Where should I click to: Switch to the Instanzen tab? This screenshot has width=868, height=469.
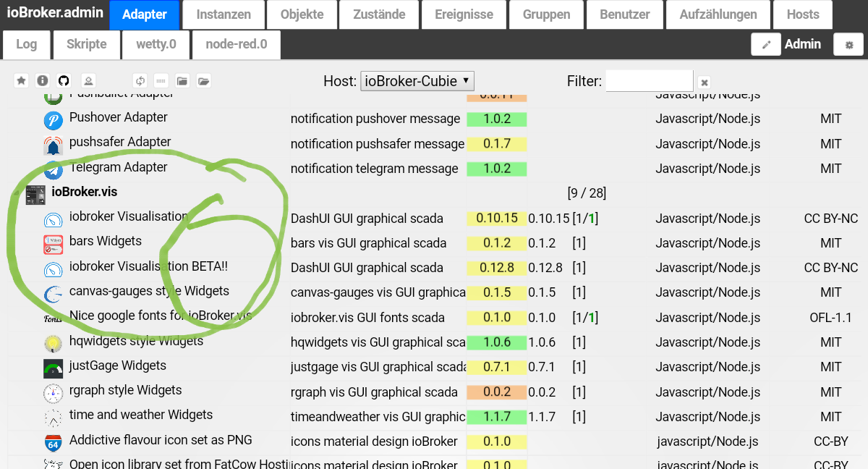pyautogui.click(x=224, y=14)
